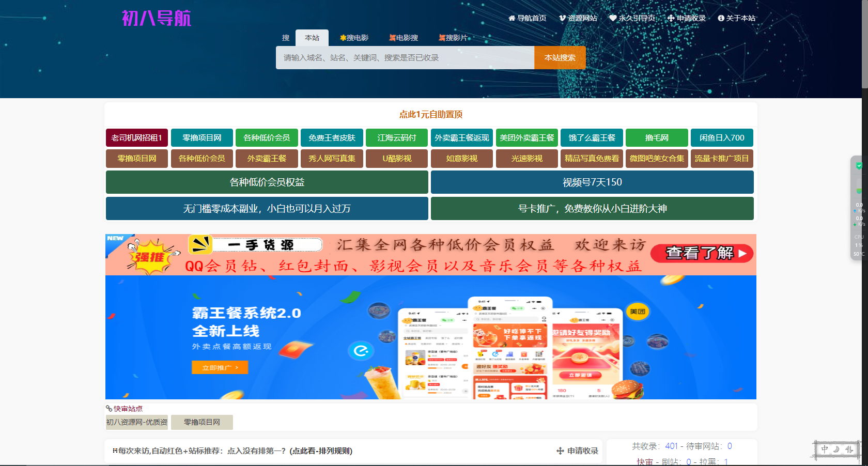Click the 中 input method icon in taskbar

pos(825,449)
